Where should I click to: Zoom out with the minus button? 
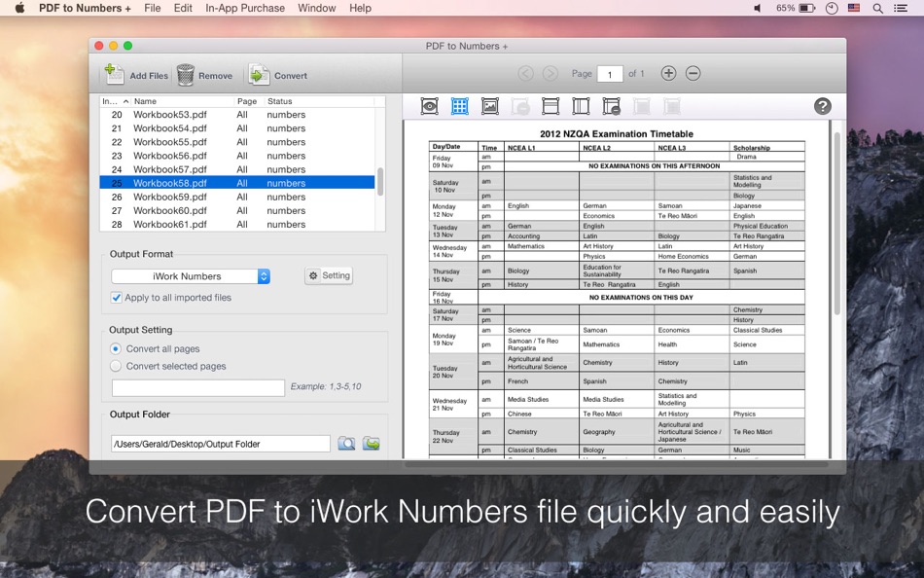click(x=693, y=73)
